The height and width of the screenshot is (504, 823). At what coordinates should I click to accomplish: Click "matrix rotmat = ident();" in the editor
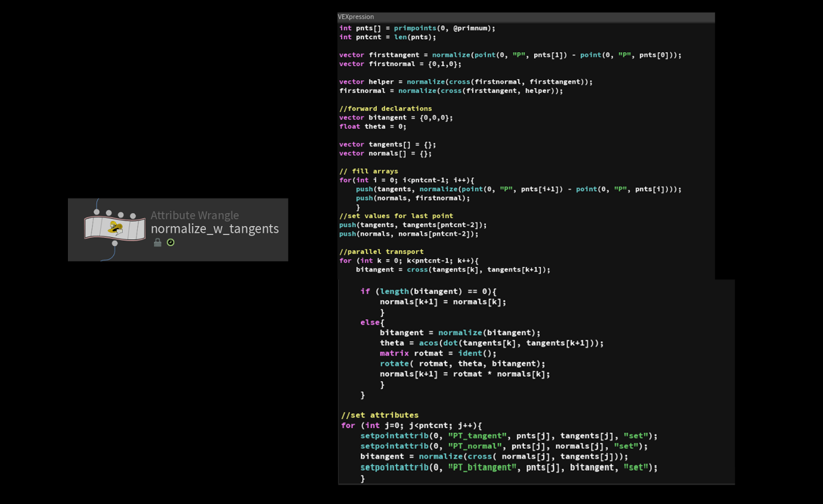pyautogui.click(x=438, y=353)
